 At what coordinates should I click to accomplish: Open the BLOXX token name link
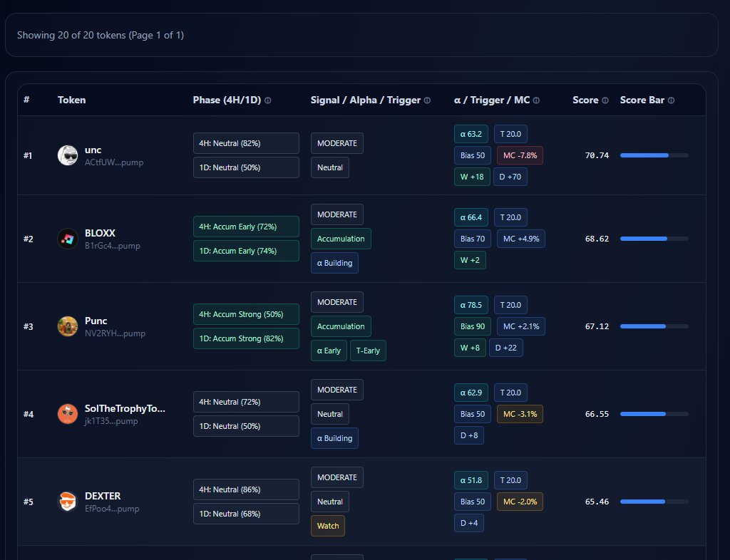[100, 233]
